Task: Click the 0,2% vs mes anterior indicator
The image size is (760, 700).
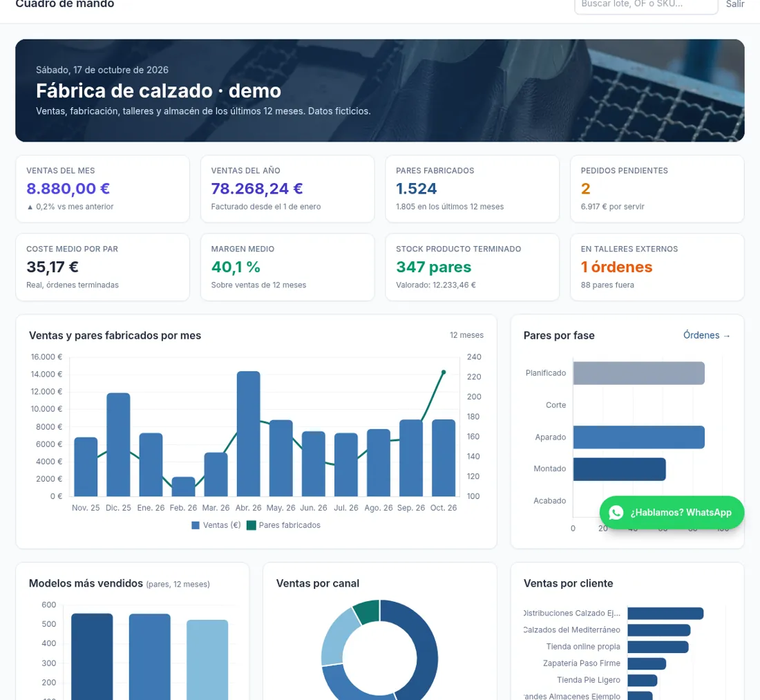Action: [x=70, y=207]
